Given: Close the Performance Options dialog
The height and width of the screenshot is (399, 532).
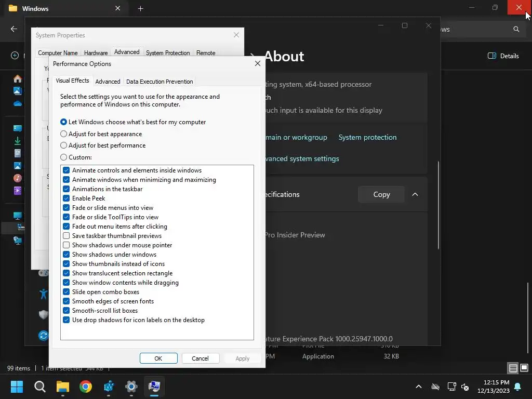Looking at the screenshot, I should 258,63.
